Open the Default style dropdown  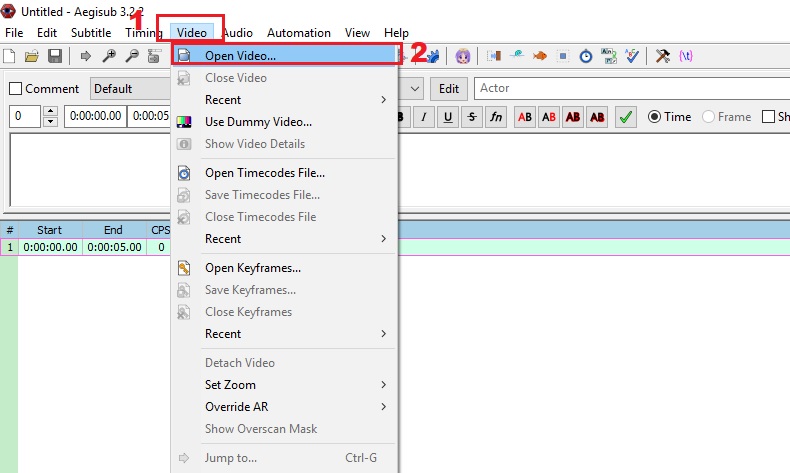coord(131,89)
